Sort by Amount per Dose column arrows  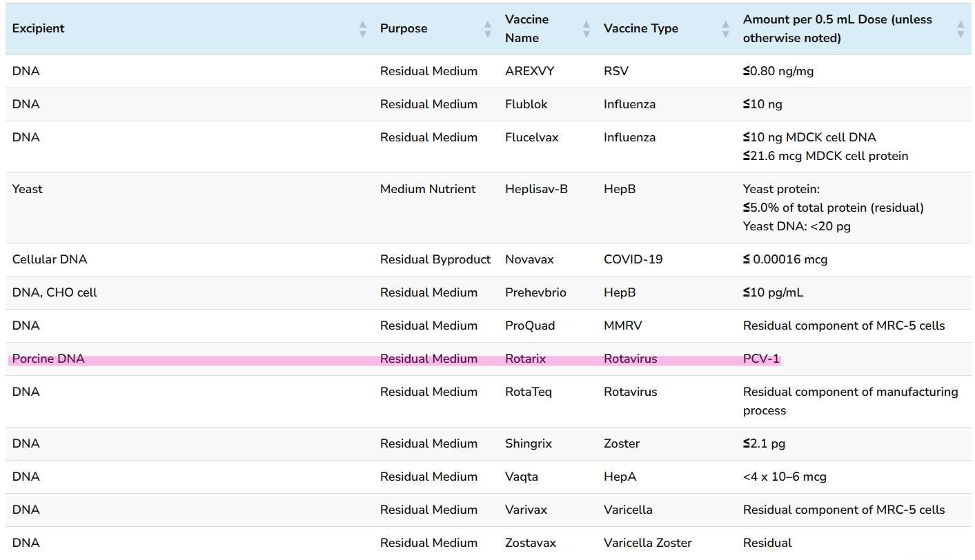(961, 29)
